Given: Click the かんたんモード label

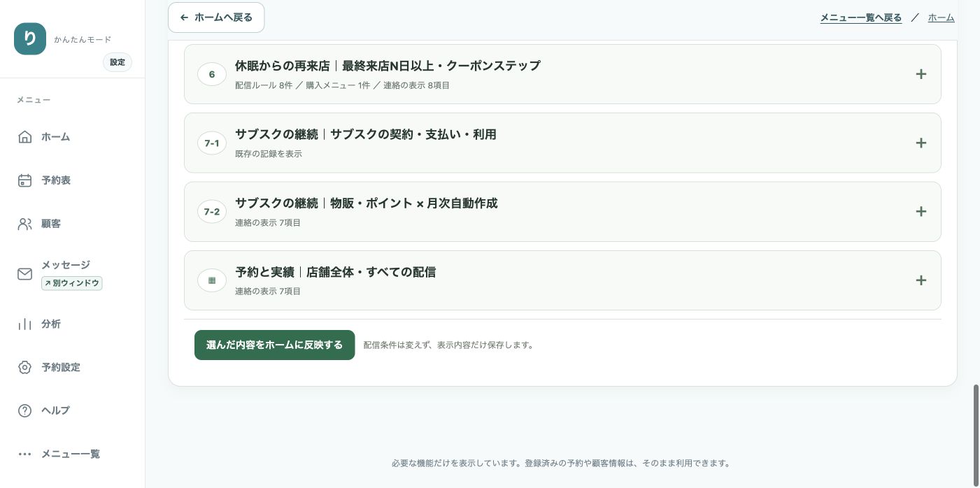Looking at the screenshot, I should click(x=83, y=40).
